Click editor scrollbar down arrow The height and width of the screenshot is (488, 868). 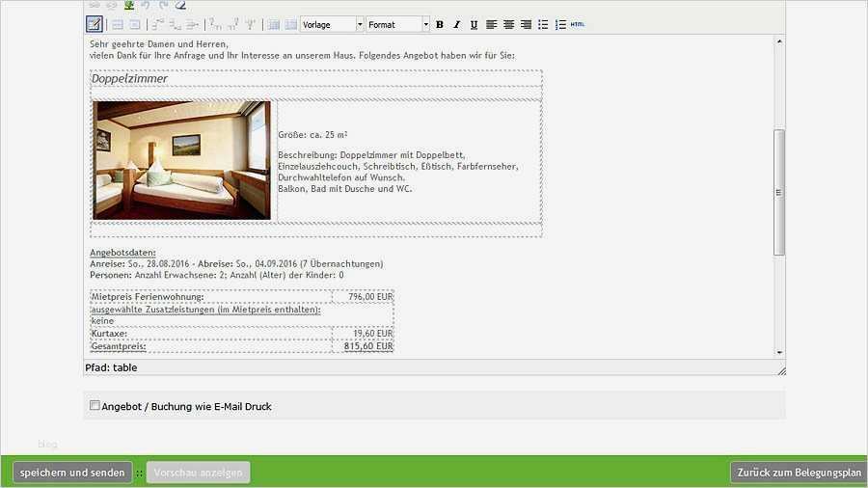point(779,352)
